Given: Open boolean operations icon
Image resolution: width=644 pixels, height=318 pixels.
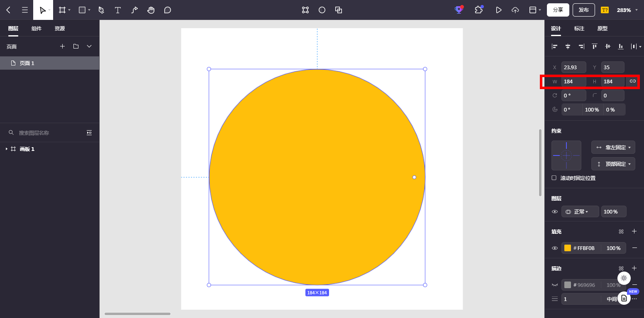Looking at the screenshot, I should [339, 10].
